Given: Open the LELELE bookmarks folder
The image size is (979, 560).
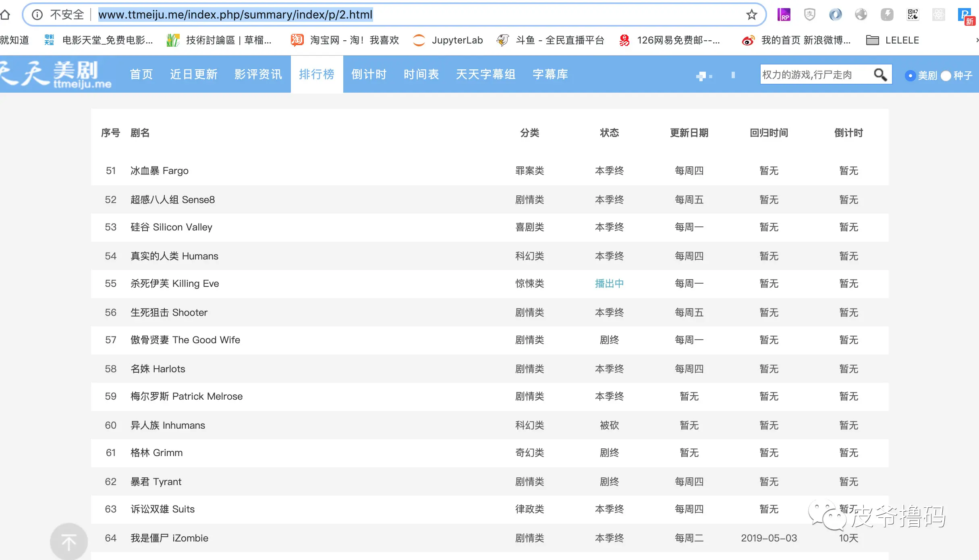Looking at the screenshot, I should pos(893,40).
